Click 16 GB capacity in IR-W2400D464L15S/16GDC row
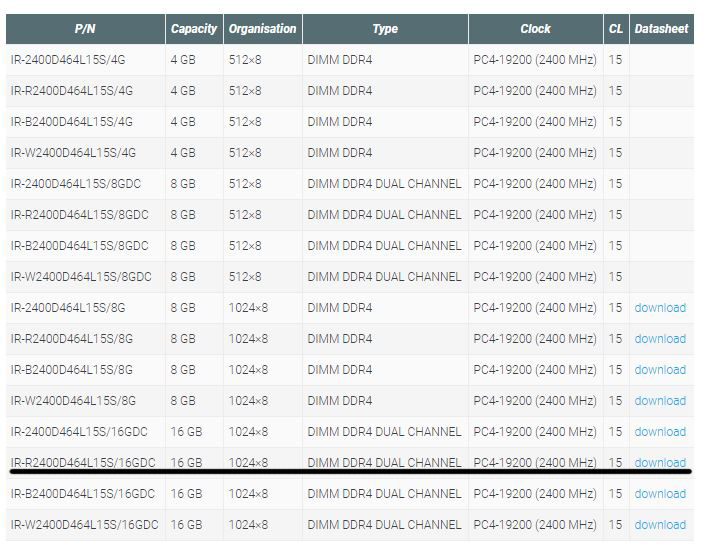This screenshot has width=711, height=551. tap(186, 525)
